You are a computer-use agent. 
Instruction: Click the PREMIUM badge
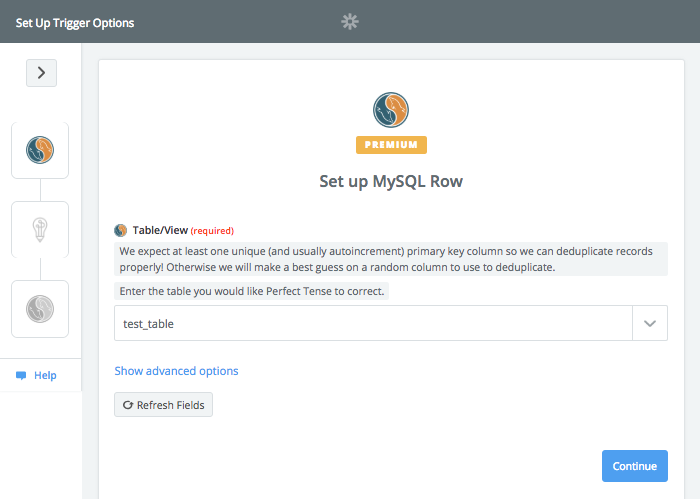coord(391,145)
